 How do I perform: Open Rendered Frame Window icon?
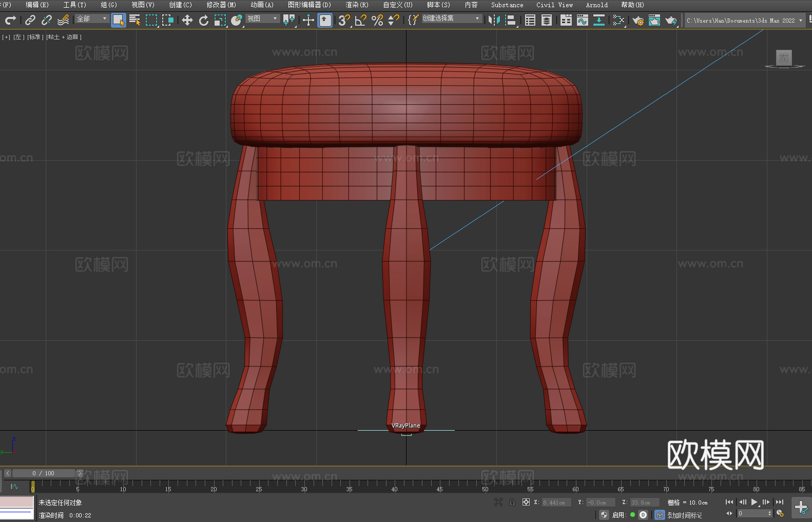[654, 20]
